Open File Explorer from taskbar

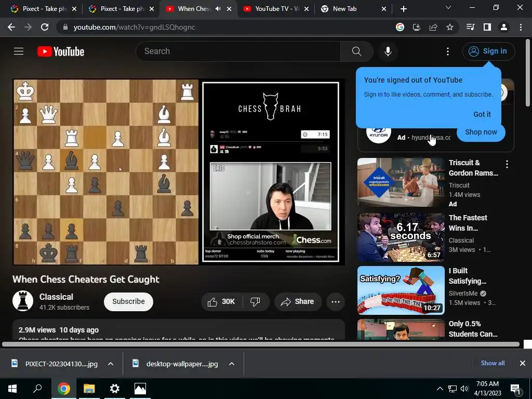[89, 389]
